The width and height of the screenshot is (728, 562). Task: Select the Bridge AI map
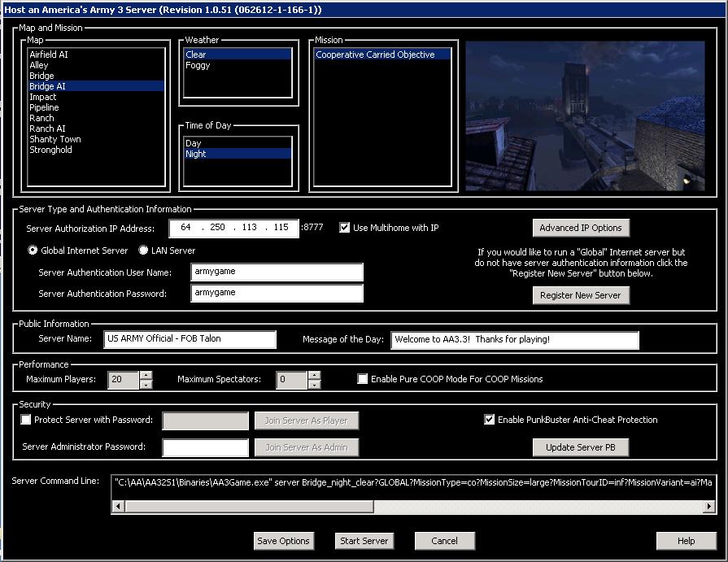(x=96, y=86)
